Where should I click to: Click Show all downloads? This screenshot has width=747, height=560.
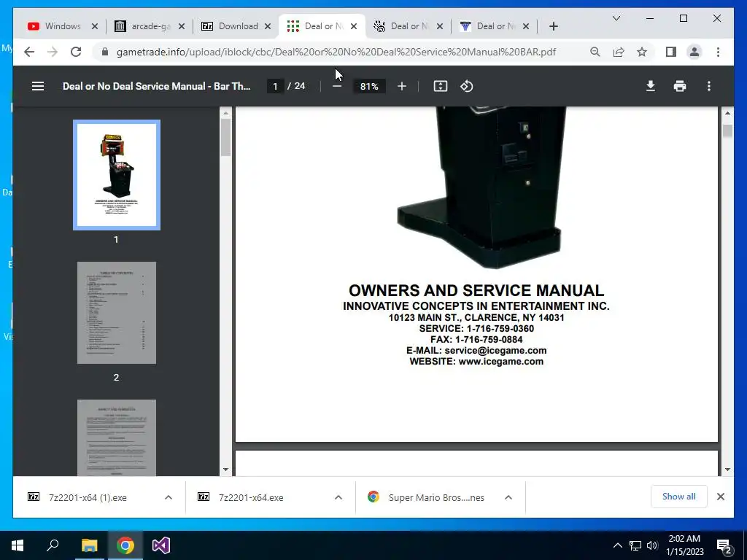[678, 497]
